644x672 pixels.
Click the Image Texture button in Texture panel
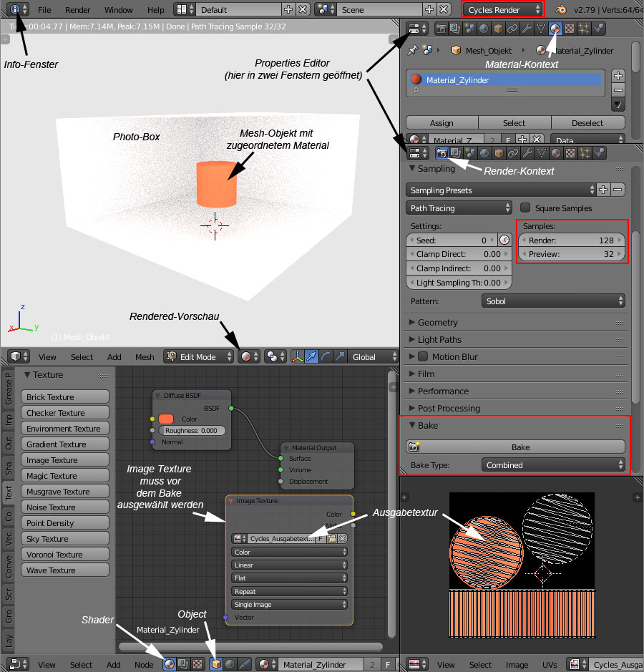point(64,460)
